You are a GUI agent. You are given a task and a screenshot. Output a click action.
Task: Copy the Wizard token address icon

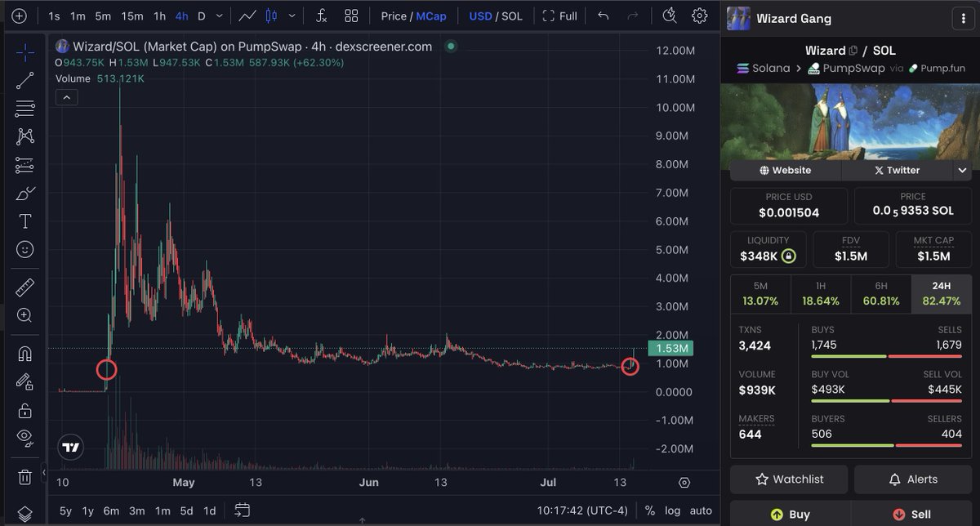pos(853,51)
